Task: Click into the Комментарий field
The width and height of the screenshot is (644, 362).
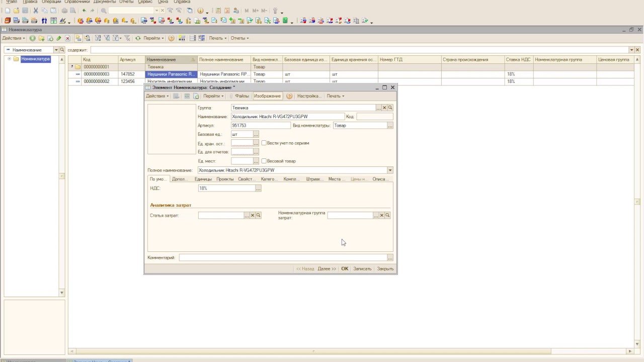Action: pos(283,258)
